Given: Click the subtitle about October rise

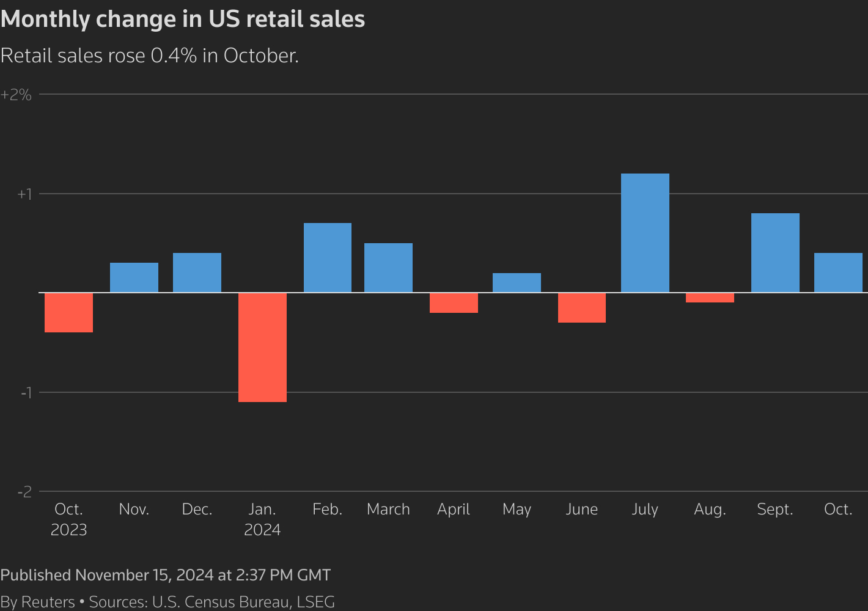Looking at the screenshot, I should click(149, 56).
